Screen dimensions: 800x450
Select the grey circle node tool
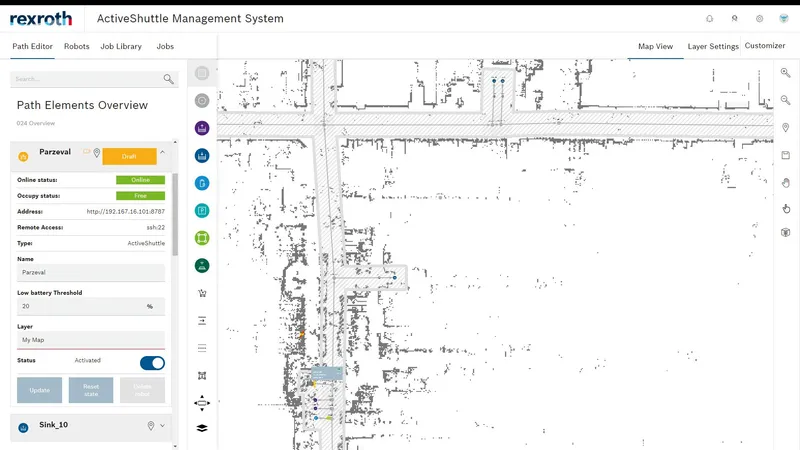pyautogui.click(x=202, y=101)
